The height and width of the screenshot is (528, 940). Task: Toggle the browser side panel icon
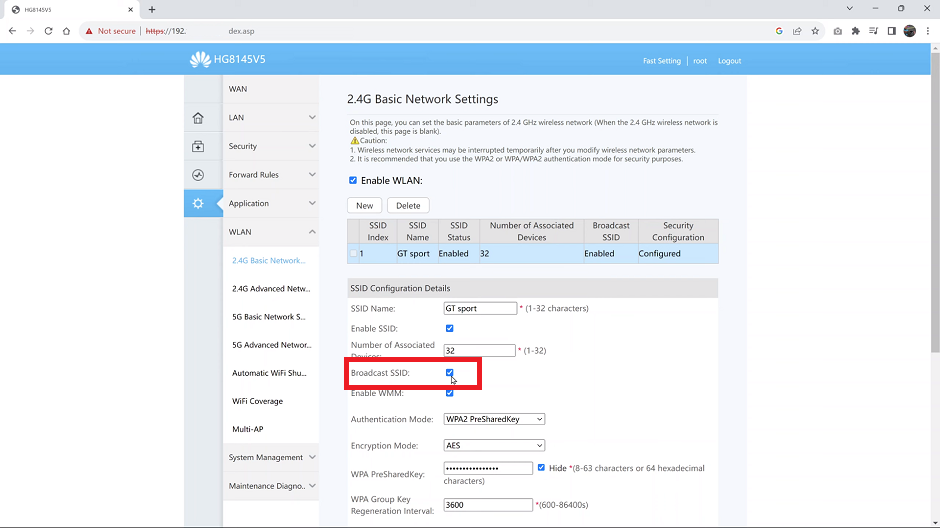click(x=891, y=31)
